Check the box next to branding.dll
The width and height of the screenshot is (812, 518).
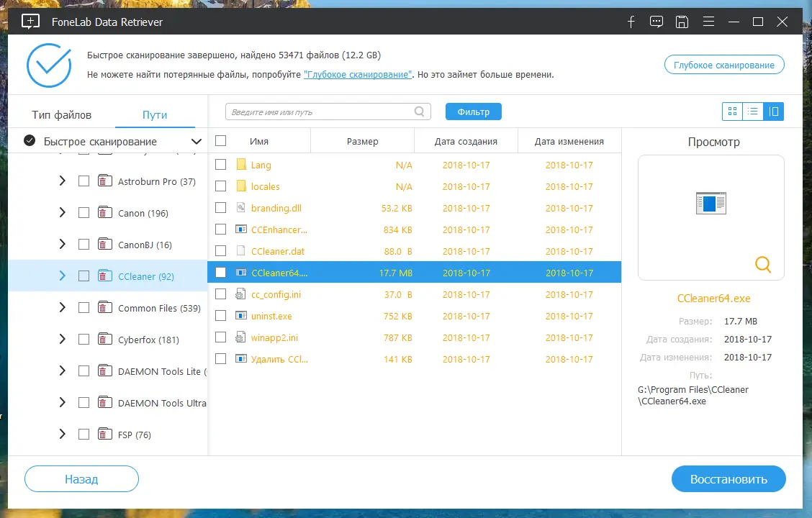tap(220, 207)
